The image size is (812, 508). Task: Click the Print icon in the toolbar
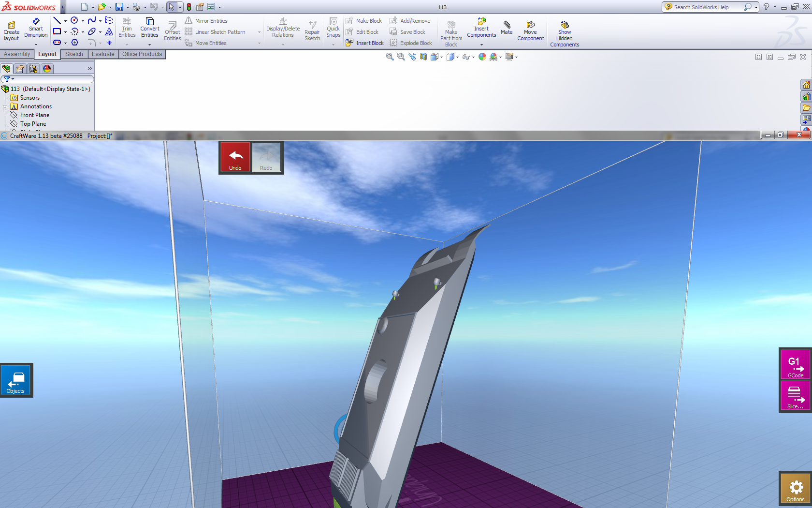point(136,7)
